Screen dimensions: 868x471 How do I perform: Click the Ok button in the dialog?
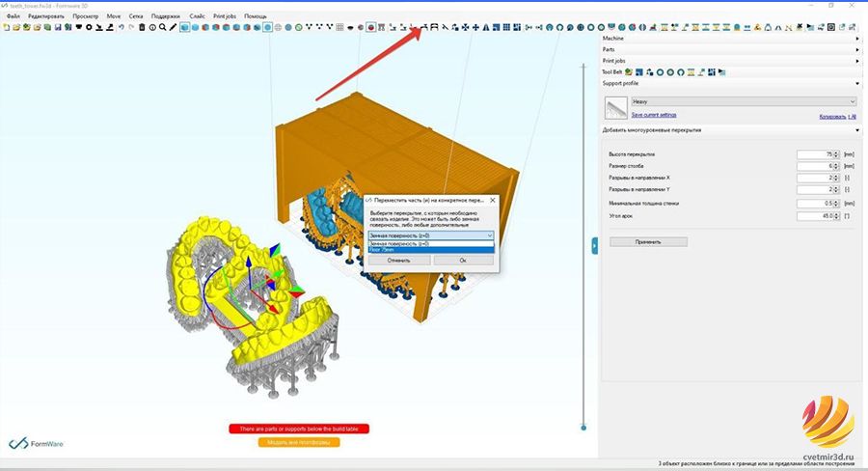pos(463,261)
